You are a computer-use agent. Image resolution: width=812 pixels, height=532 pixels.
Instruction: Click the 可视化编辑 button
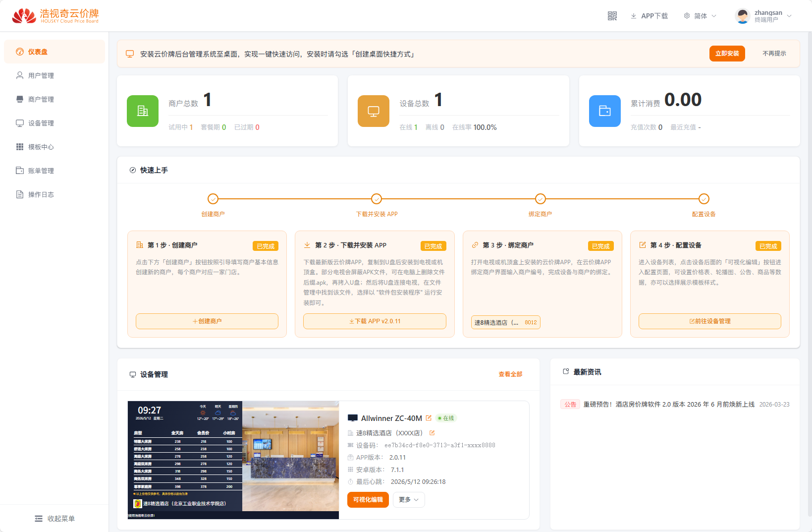tap(368, 500)
